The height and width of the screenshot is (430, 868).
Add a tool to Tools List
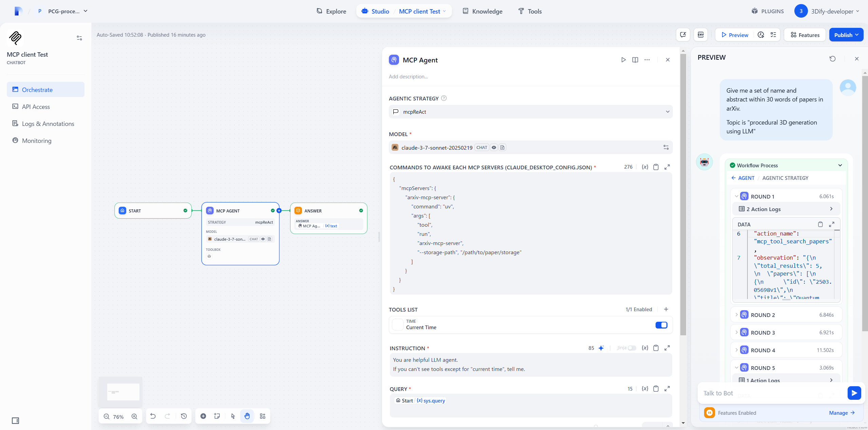click(x=666, y=309)
